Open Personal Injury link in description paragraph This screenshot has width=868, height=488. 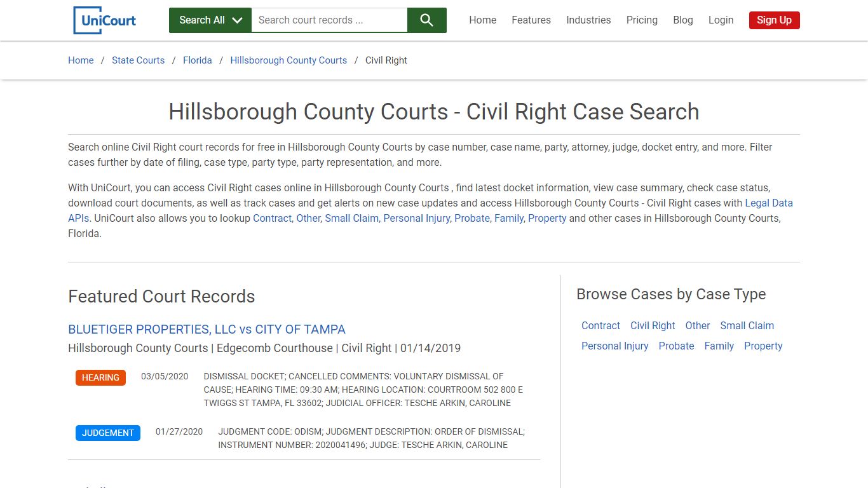417,218
